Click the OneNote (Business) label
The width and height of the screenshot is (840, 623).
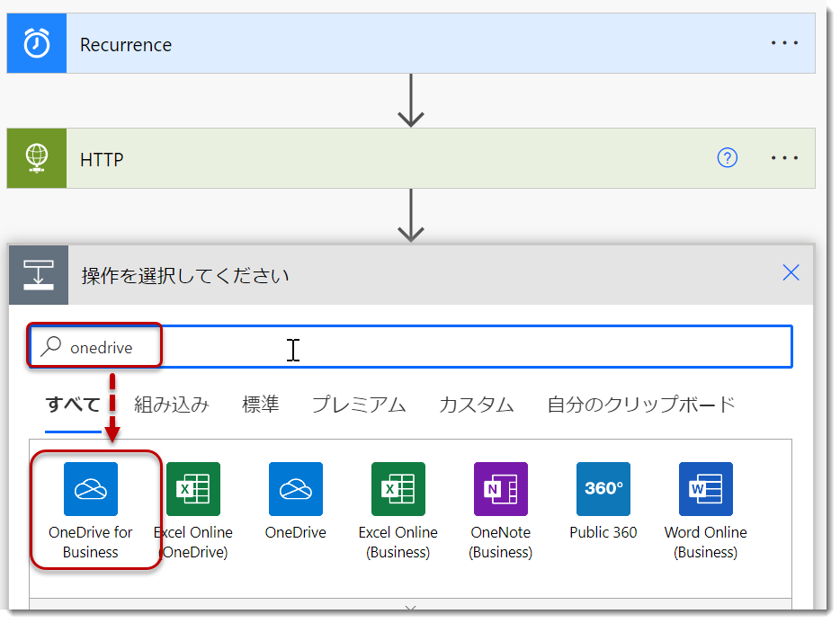(501, 542)
